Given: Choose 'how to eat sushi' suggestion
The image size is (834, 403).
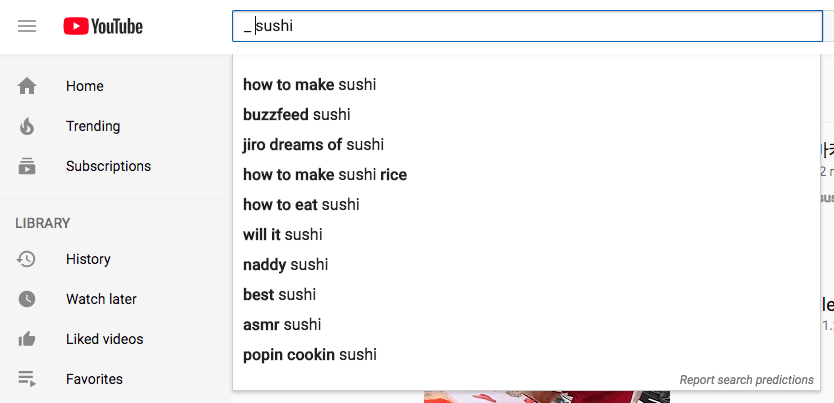Looking at the screenshot, I should (x=301, y=205).
